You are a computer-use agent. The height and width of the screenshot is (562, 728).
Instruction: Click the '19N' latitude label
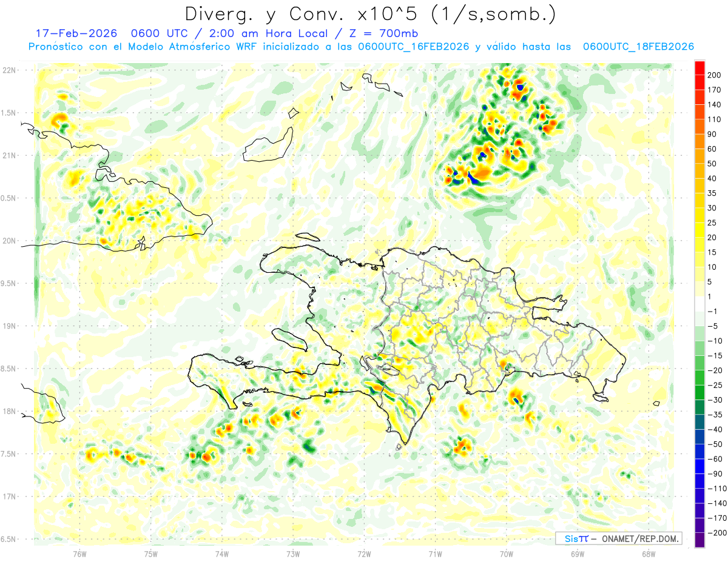tap(9, 326)
